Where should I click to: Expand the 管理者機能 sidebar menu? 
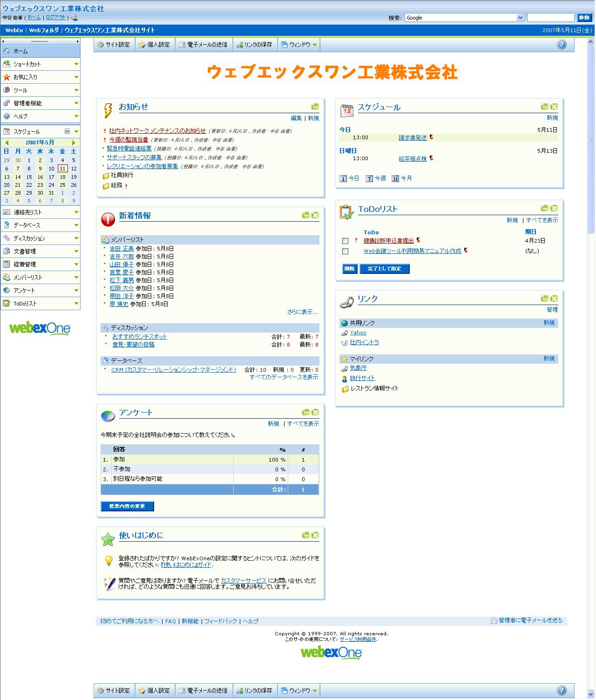pyautogui.click(x=76, y=103)
